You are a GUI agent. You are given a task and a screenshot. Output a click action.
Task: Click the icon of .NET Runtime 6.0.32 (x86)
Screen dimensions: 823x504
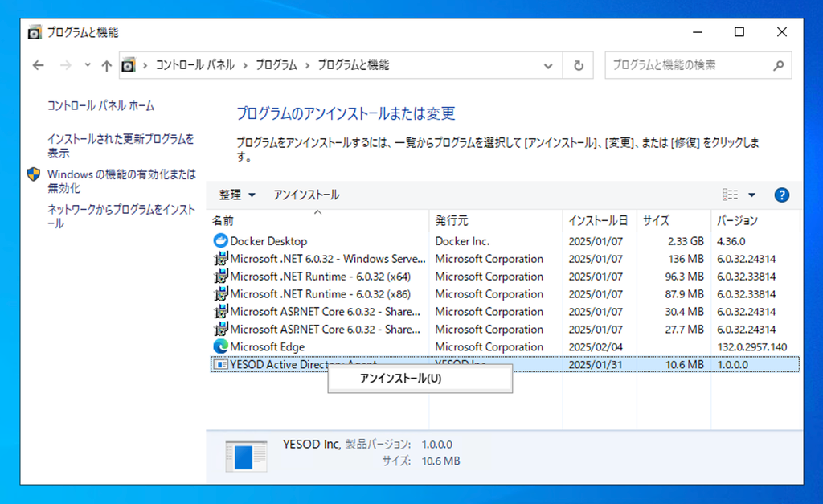pos(221,294)
